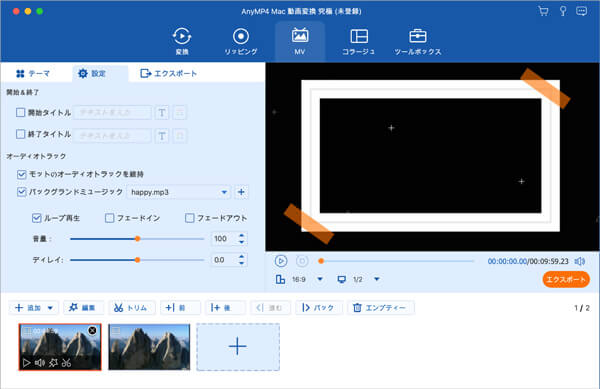The width and height of the screenshot is (600, 389).
Task: Click the 音量 volume slider handle
Action: tap(137, 239)
